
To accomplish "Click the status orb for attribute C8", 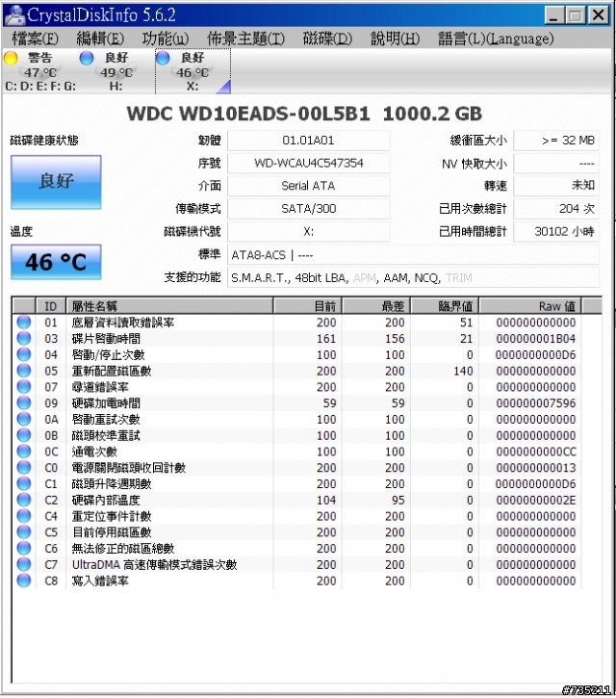I will (24, 581).
